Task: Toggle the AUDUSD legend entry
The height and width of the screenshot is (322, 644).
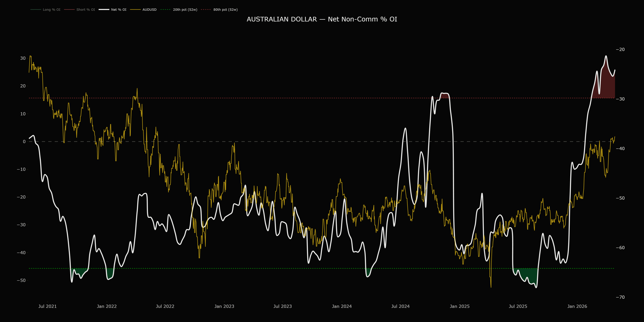Action: click(143, 9)
